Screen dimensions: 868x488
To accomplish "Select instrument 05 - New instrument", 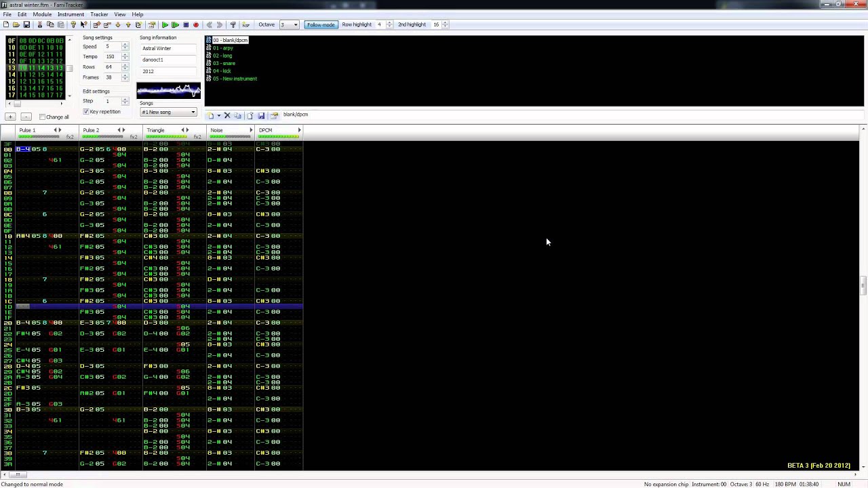I will [231, 79].
